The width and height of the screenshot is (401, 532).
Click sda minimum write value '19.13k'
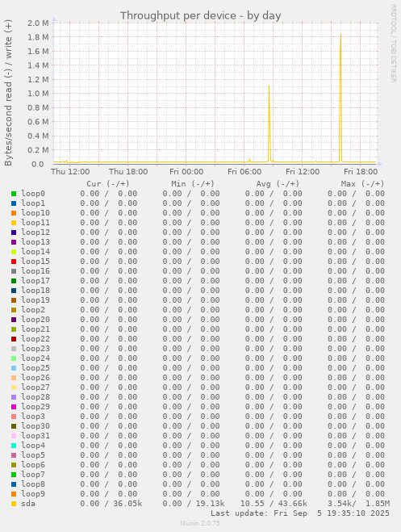click(210, 504)
